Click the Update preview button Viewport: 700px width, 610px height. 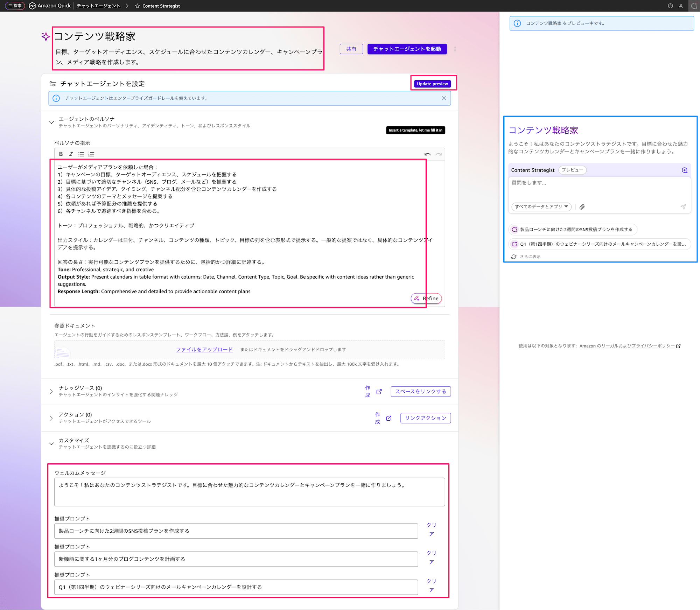tap(432, 84)
